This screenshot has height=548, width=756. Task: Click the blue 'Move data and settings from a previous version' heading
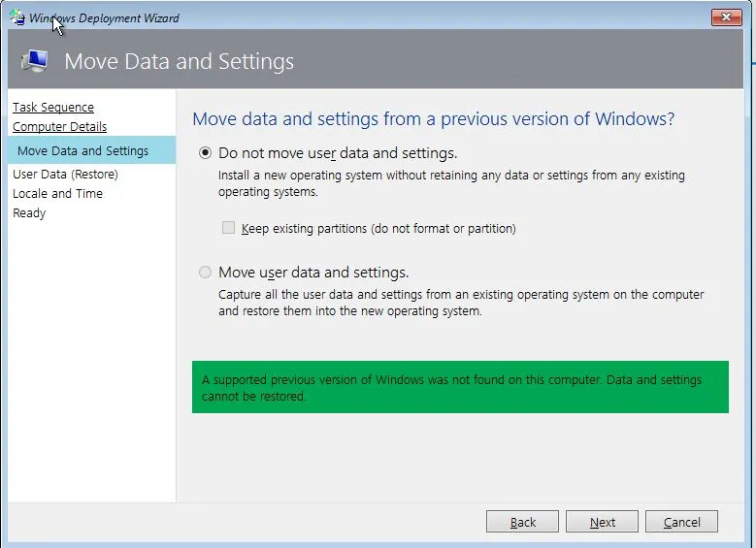click(x=433, y=119)
